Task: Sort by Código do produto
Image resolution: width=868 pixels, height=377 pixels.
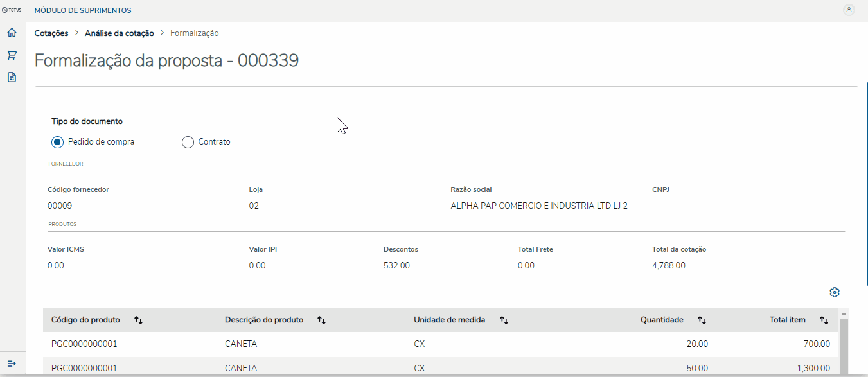Action: [138, 320]
